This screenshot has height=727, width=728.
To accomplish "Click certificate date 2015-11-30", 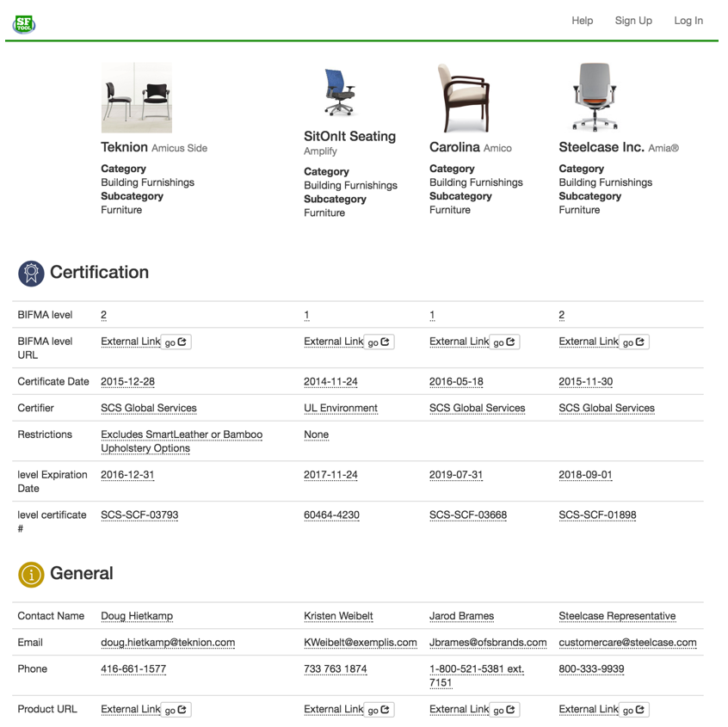I will coord(585,382).
